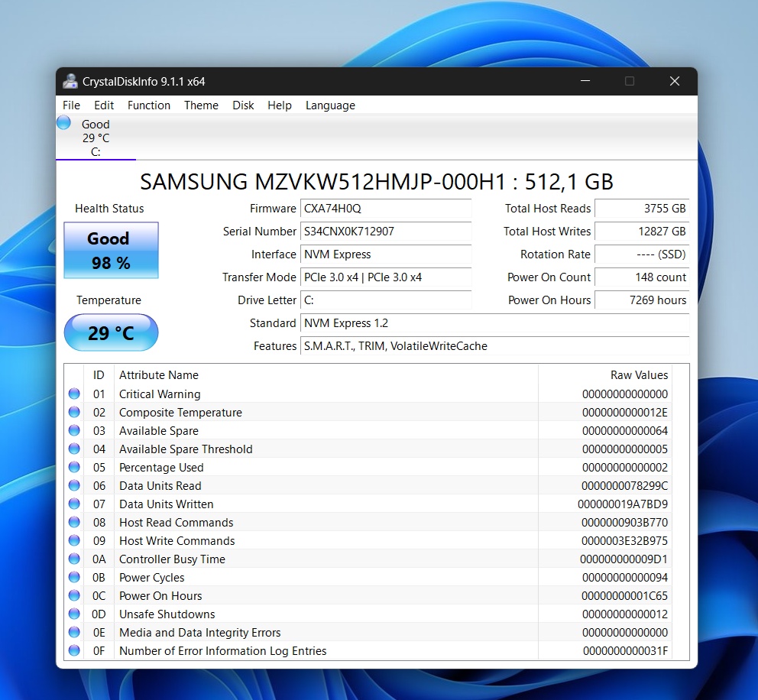Screen dimensions: 758x700
Task: Open the File menu
Action: tap(71, 105)
